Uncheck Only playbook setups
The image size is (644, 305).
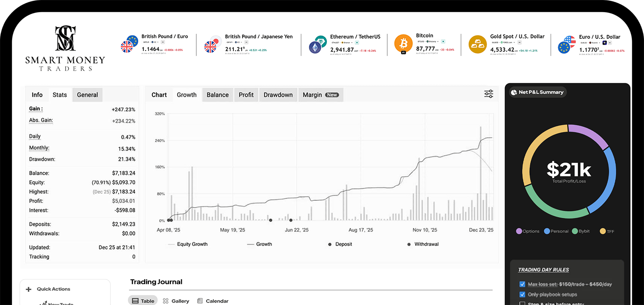[522, 294]
